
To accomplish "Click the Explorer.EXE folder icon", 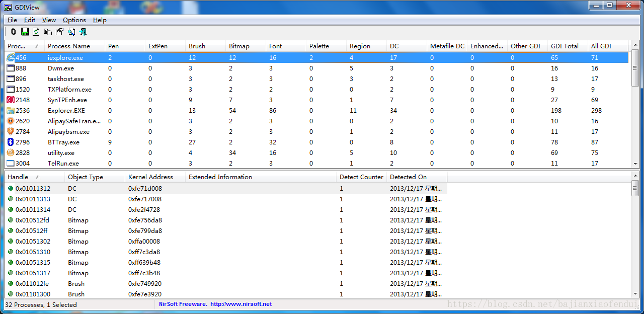I will point(11,111).
